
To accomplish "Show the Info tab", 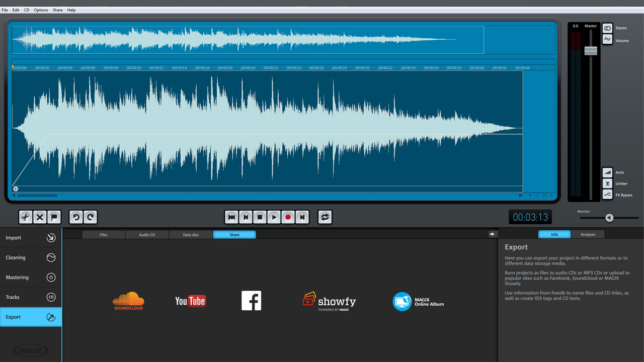I will (x=554, y=234).
